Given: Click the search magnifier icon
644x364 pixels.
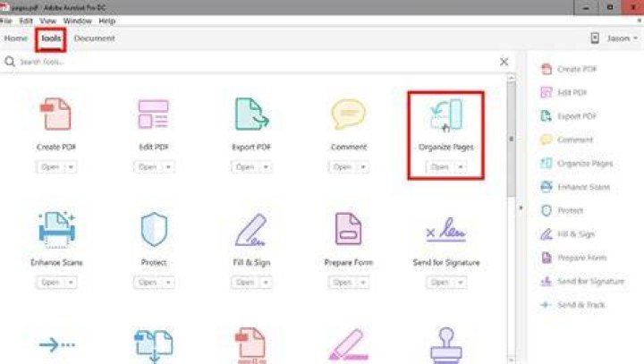Looking at the screenshot, I should [10, 62].
